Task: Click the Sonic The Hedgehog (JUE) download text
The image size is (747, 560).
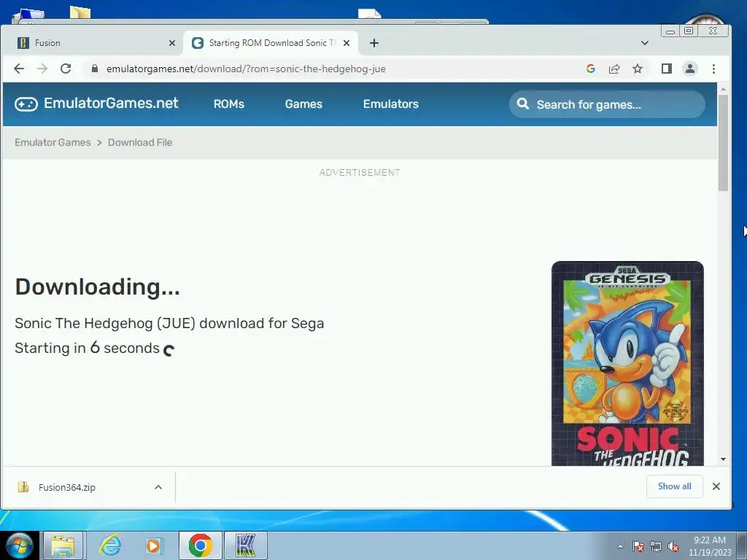Action: point(169,323)
